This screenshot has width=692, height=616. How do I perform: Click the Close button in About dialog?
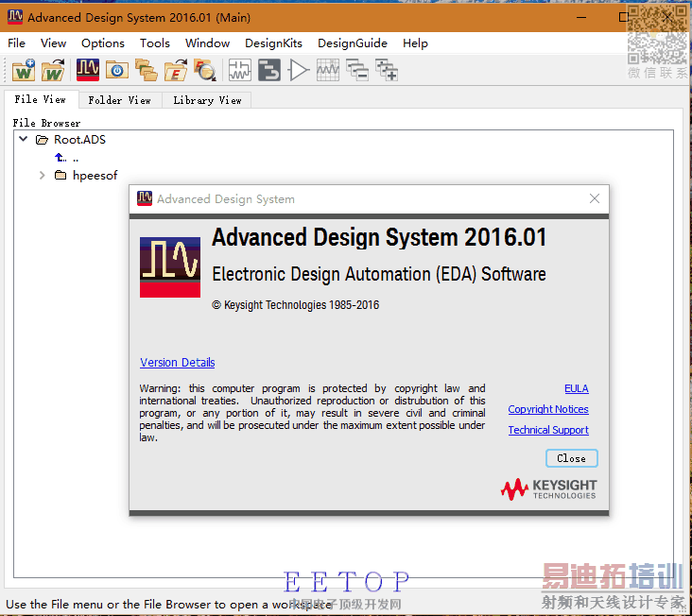(x=572, y=458)
